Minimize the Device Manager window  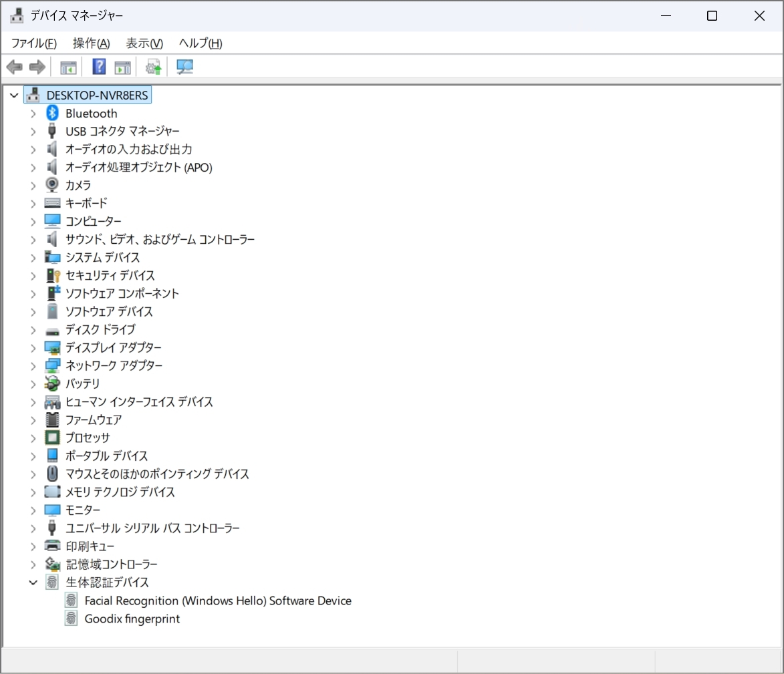coord(666,15)
